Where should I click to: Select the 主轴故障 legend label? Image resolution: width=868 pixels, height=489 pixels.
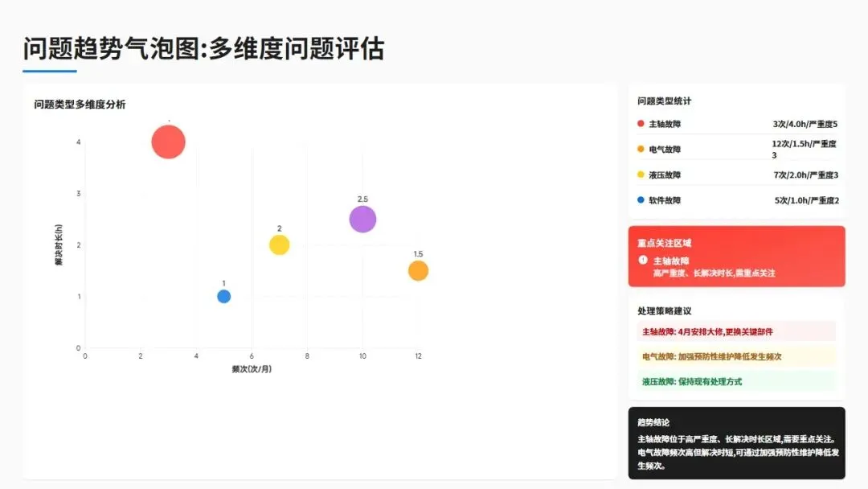[665, 124]
